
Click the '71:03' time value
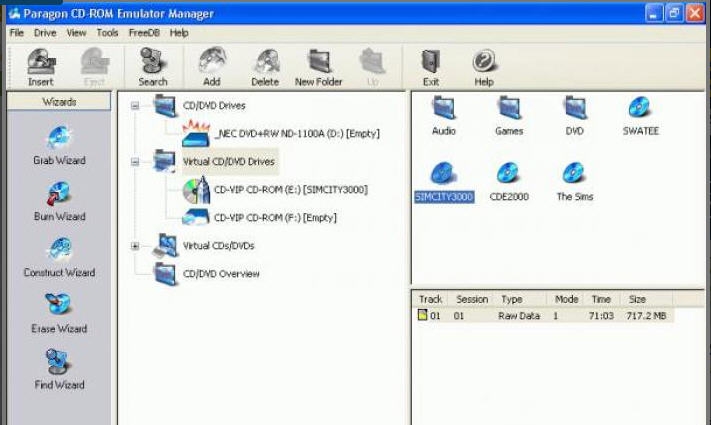click(601, 316)
